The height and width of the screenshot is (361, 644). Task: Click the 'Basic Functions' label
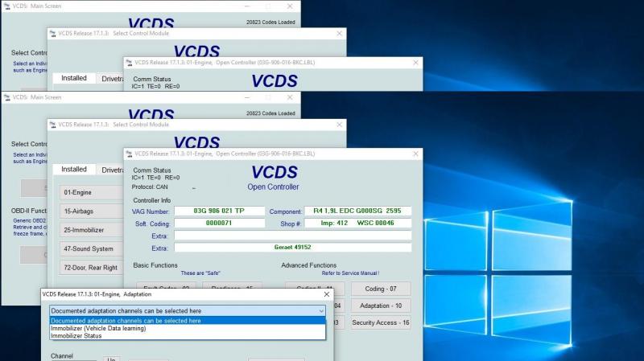[155, 265]
